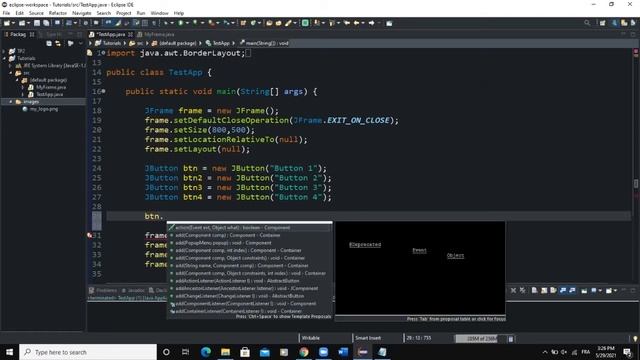Click the editor vertical scrollbar thumb
The width and height of the screenshot is (640, 360).
tap(636, 184)
